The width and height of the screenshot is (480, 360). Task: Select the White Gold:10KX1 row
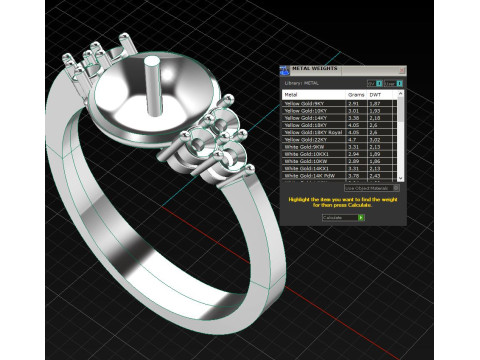pyautogui.click(x=339, y=154)
